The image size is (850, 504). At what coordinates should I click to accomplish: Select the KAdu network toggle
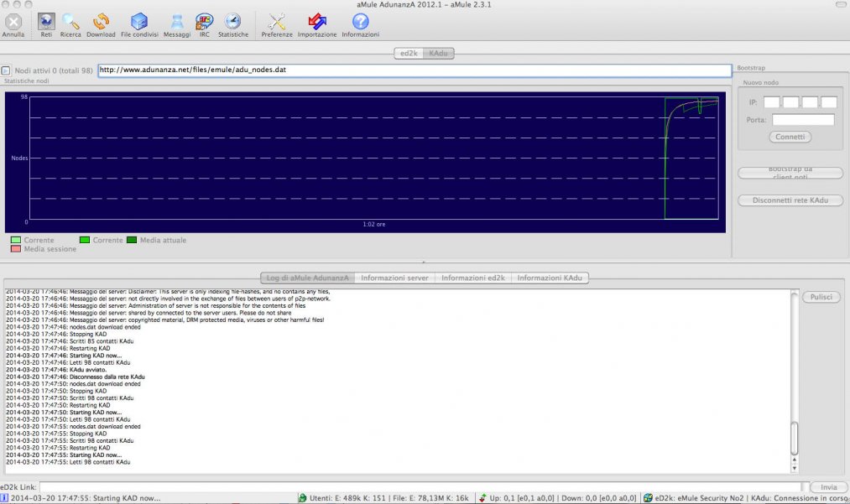click(439, 53)
